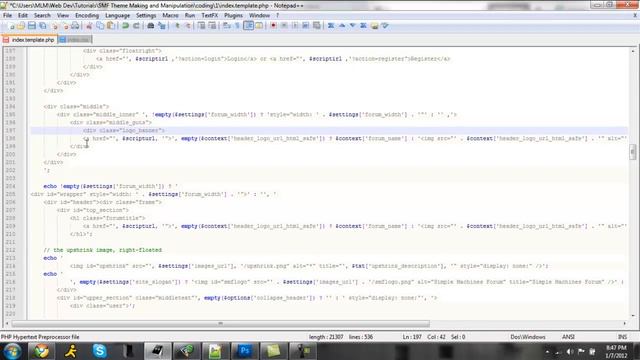
Task: Toggle word wrap in the toolbar
Action: [227, 26]
